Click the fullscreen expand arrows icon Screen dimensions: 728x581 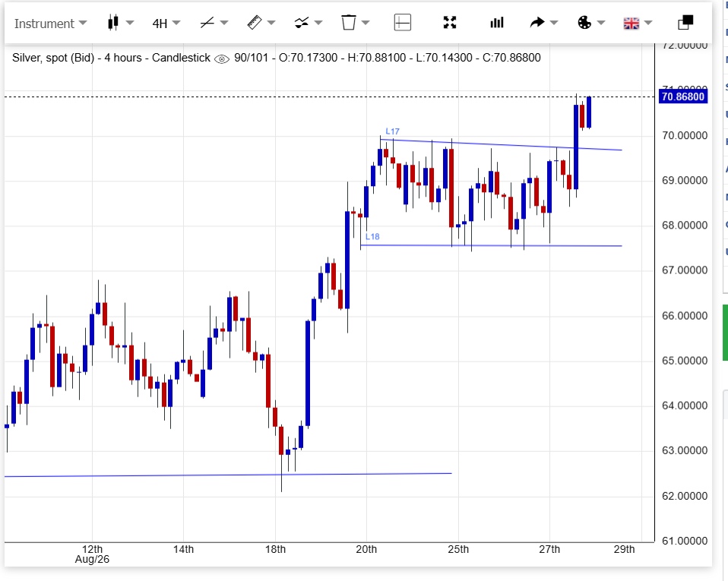coord(450,22)
